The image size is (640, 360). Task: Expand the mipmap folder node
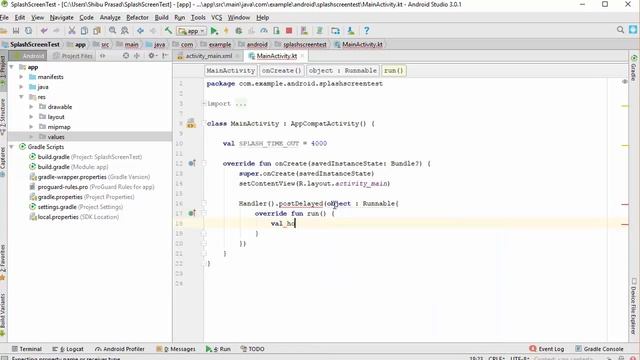pos(31,127)
